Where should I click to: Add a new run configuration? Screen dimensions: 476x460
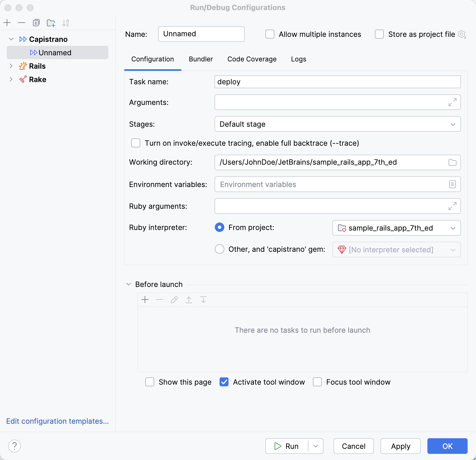click(x=7, y=23)
